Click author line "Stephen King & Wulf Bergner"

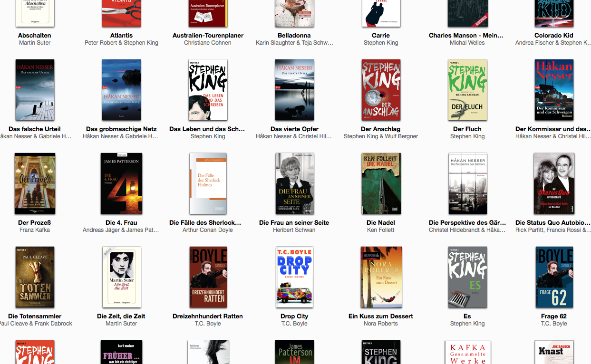(x=381, y=136)
